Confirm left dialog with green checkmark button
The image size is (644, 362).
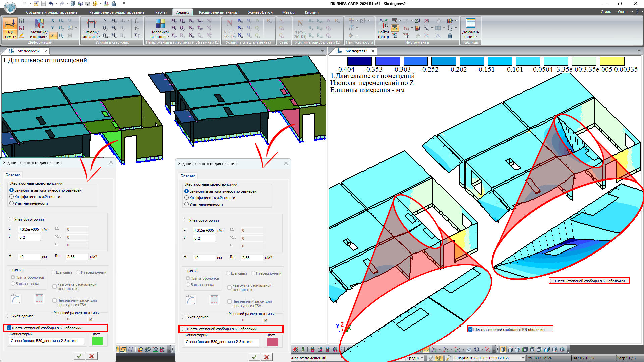79,356
